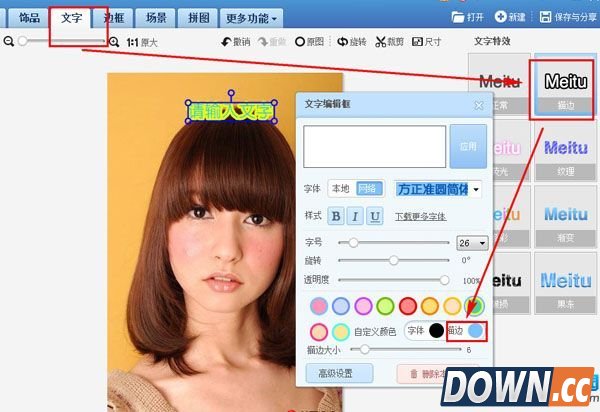Expand the 更多功能 menu
600x412 pixels.
point(252,17)
